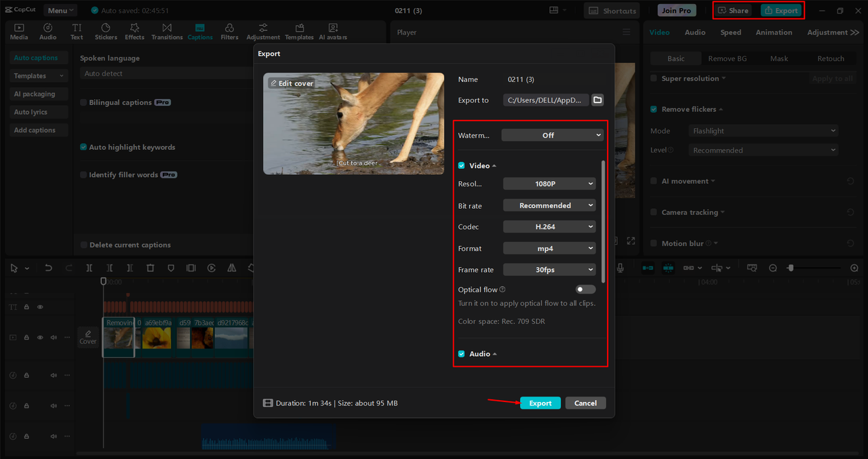The width and height of the screenshot is (868, 459).
Task: Open the Frame rate dropdown showing 30fps
Action: [549, 270]
